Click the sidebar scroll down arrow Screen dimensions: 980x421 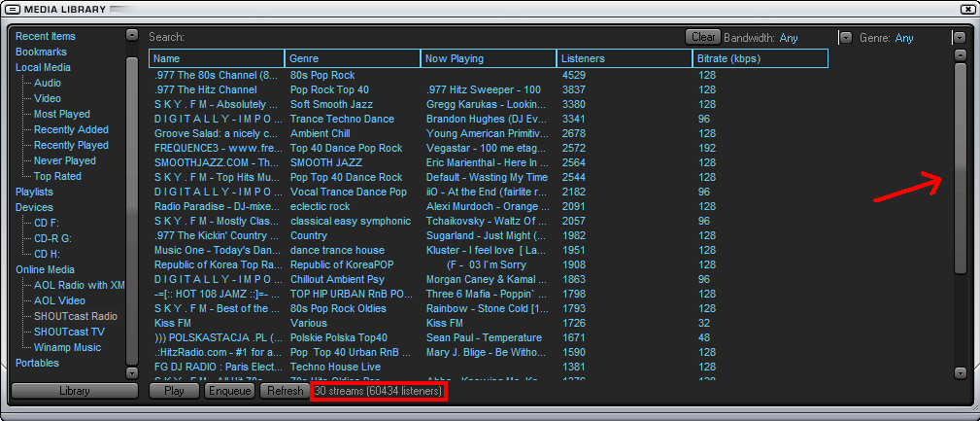pos(132,372)
